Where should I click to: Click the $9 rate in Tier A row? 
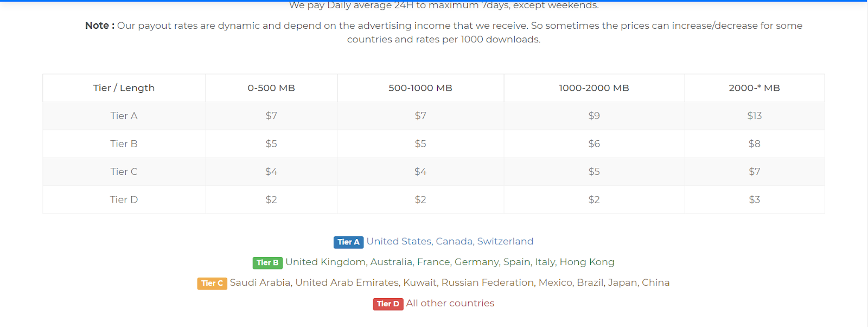coord(594,116)
